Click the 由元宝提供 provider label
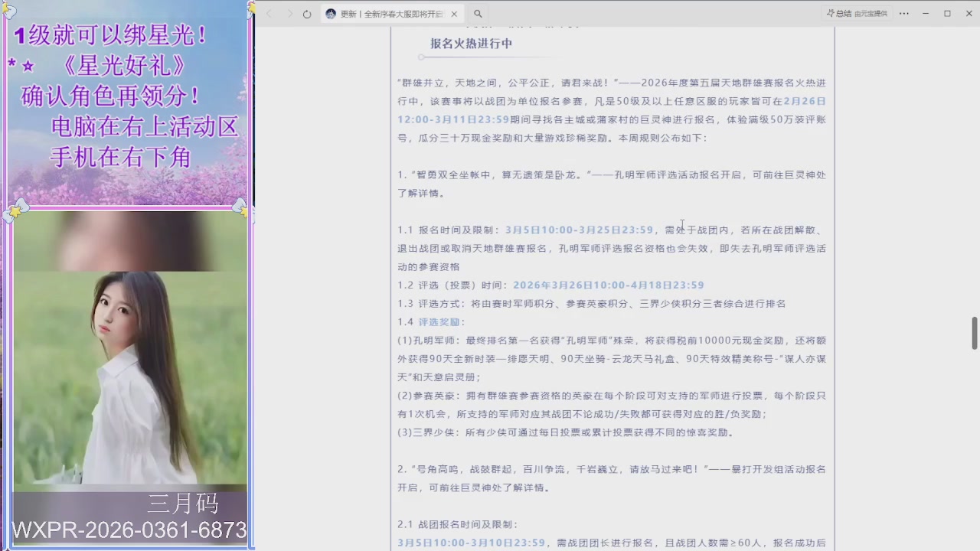The height and width of the screenshot is (551, 980). click(x=873, y=13)
